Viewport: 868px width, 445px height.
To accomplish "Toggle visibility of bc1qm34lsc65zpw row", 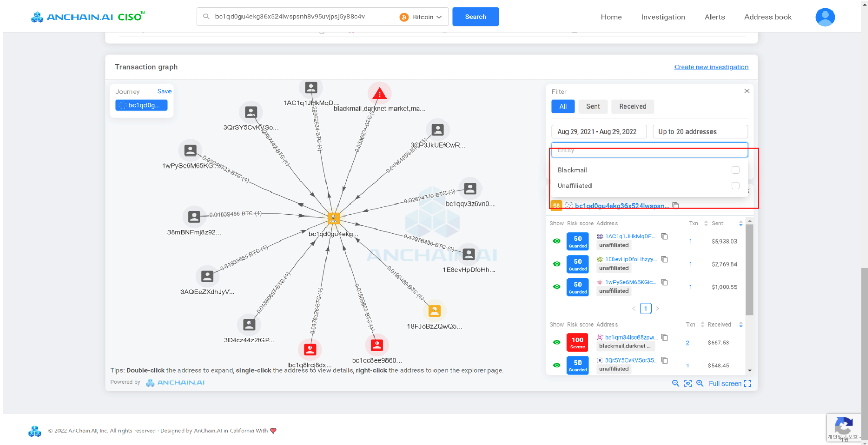I will pos(557,342).
